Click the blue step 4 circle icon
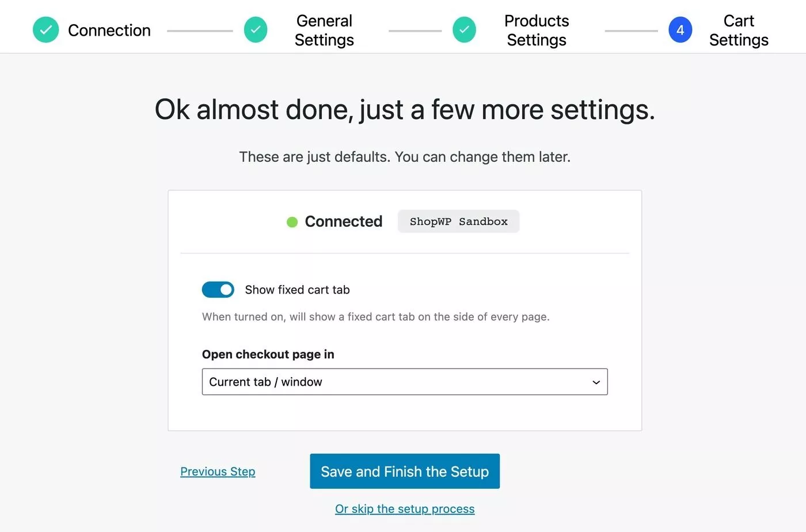Viewport: 806px width, 532px height. (680, 30)
